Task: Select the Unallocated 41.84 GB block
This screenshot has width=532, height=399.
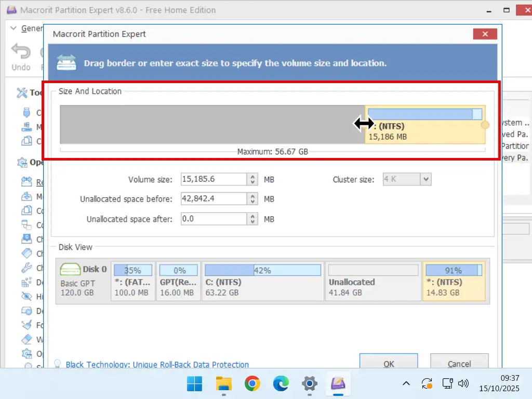Action: (373, 281)
